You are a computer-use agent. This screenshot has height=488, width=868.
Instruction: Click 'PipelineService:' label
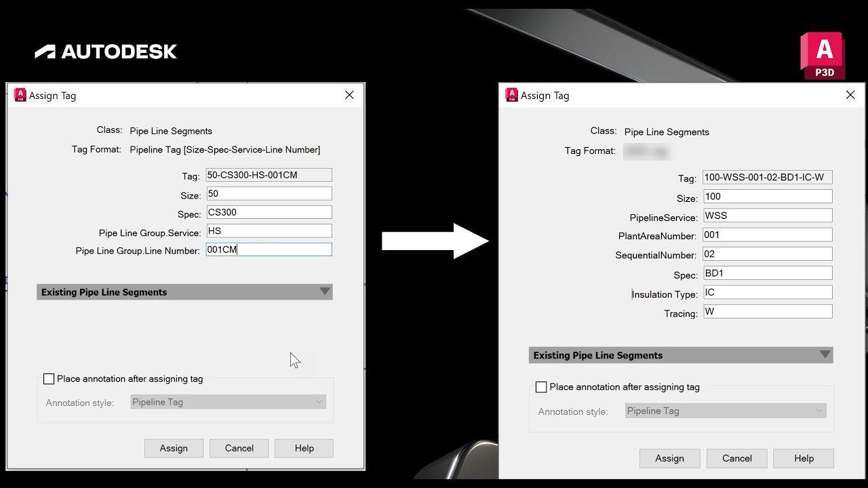[x=663, y=218]
